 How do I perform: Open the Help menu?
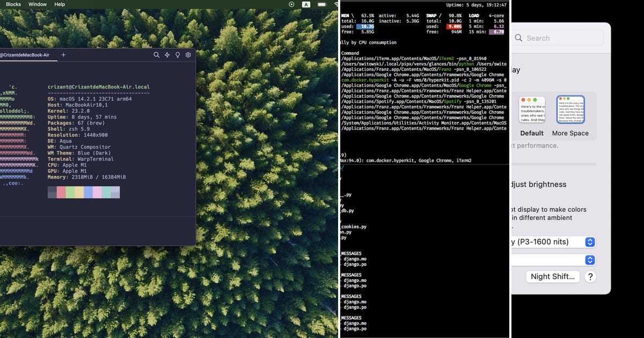[60, 4]
